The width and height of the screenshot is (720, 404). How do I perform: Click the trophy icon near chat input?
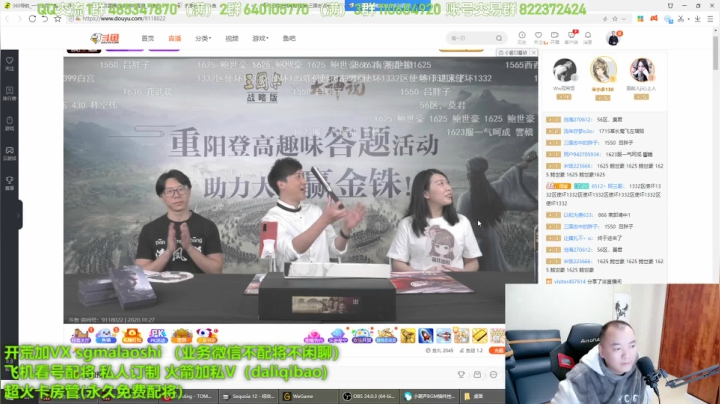[461, 375]
